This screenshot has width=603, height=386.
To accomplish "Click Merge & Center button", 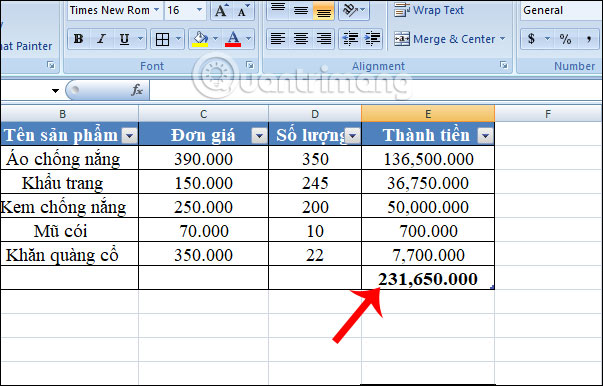I will [x=449, y=39].
